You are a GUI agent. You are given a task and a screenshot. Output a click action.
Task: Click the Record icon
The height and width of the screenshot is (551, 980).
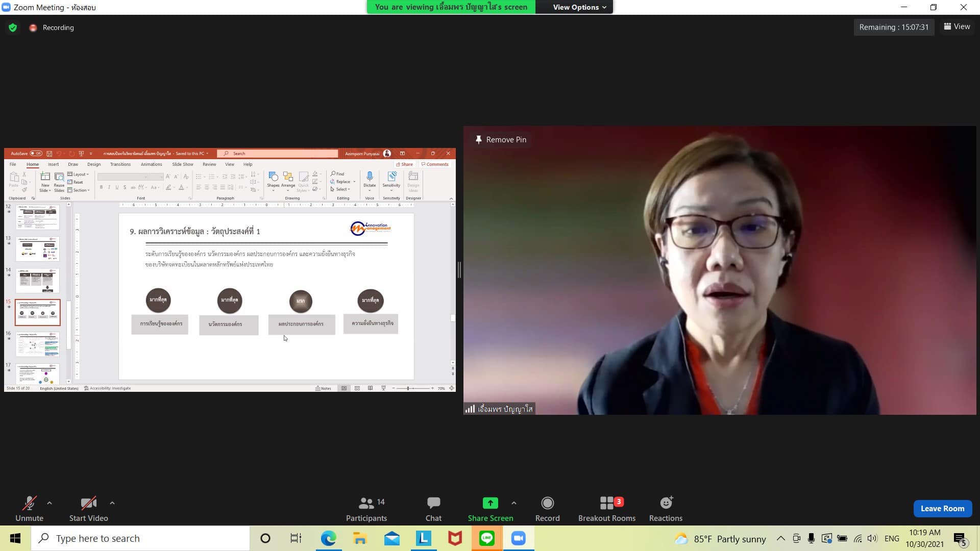tap(547, 503)
